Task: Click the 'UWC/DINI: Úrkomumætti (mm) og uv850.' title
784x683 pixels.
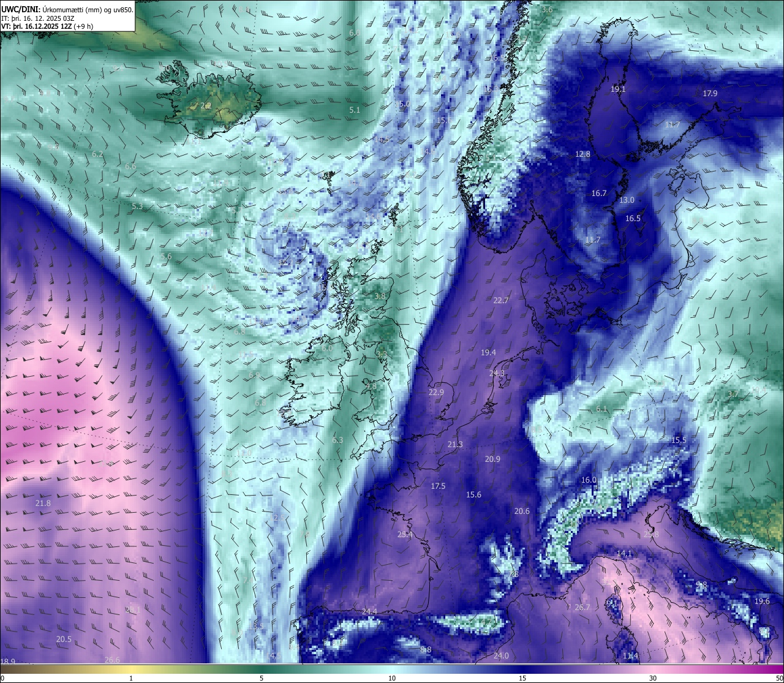Action: pos(67,9)
